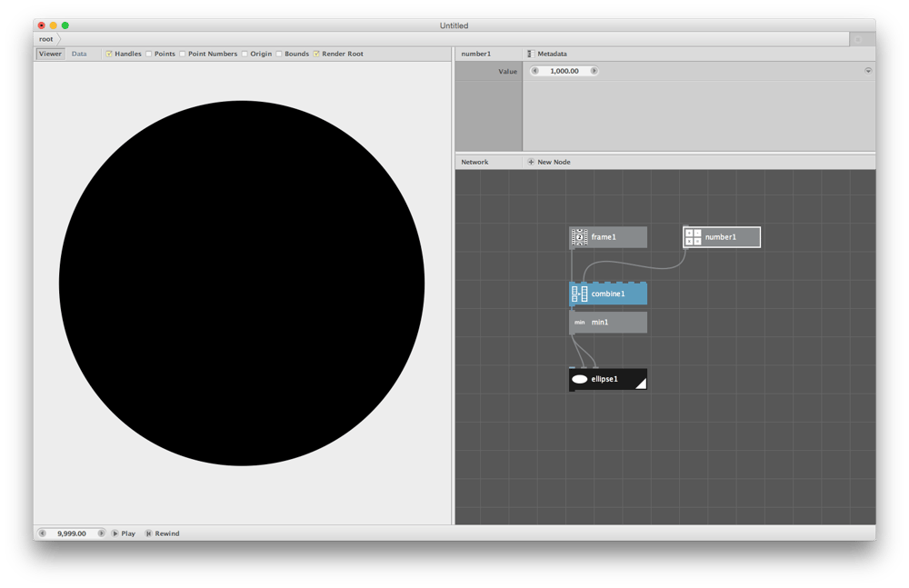The height and width of the screenshot is (588, 909).
Task: Open the Value parameter dropdown menu
Action: (x=868, y=71)
